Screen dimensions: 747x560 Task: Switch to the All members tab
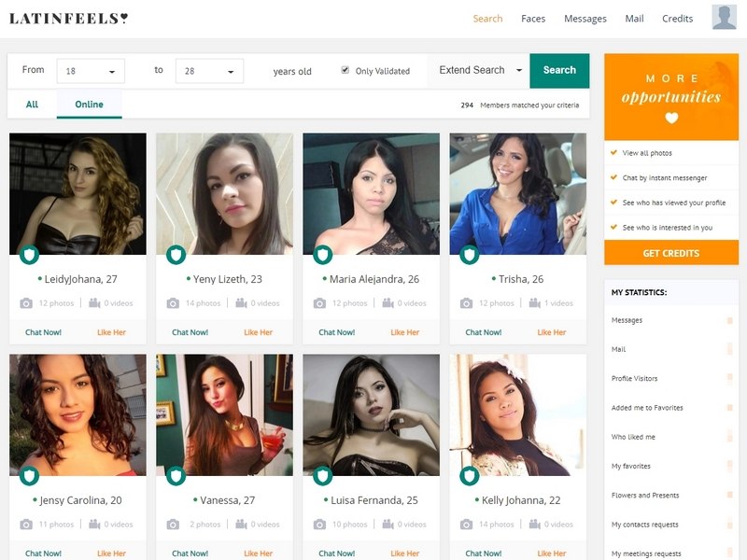coord(32,105)
